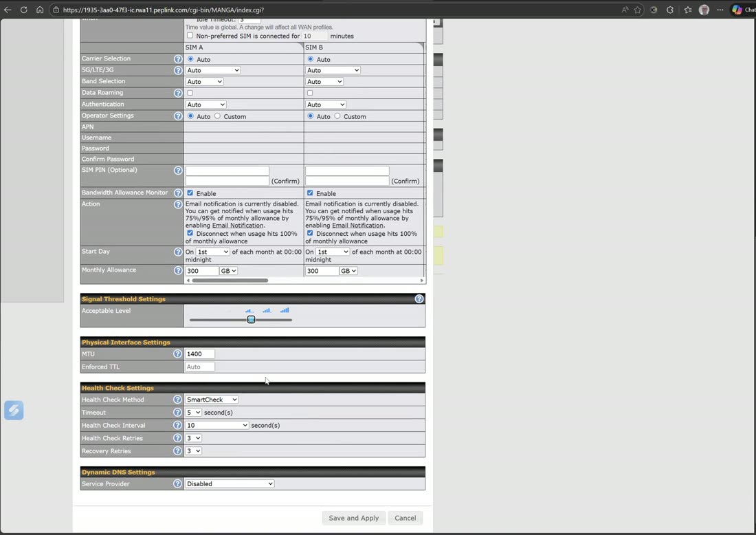Click the floating blue link widget icon

[x=14, y=411]
